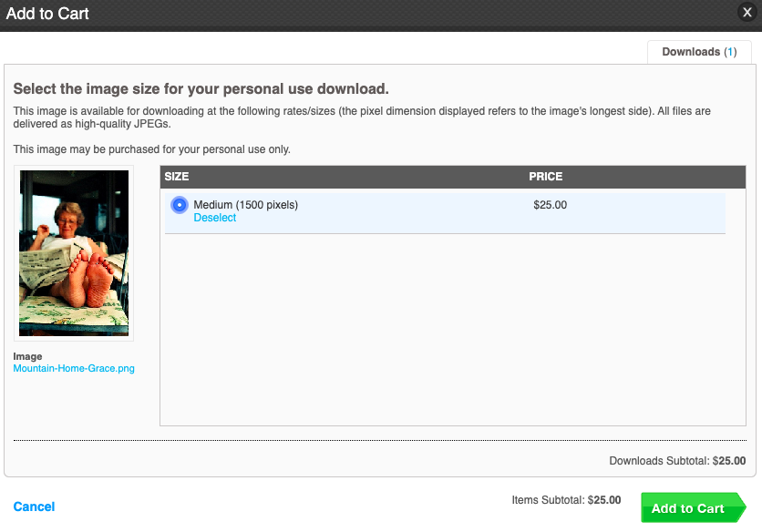The width and height of the screenshot is (762, 532).
Task: Click the PRICE column header
Action: click(x=546, y=177)
